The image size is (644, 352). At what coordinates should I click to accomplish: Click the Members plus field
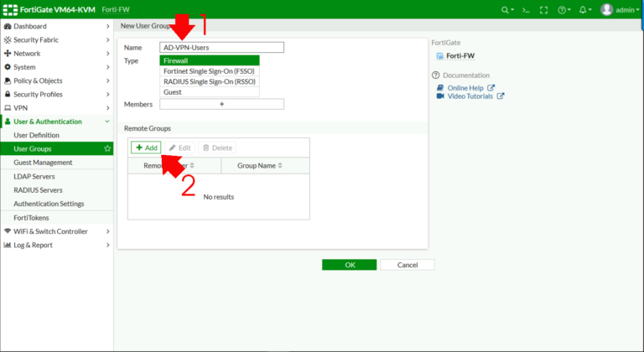pos(221,104)
